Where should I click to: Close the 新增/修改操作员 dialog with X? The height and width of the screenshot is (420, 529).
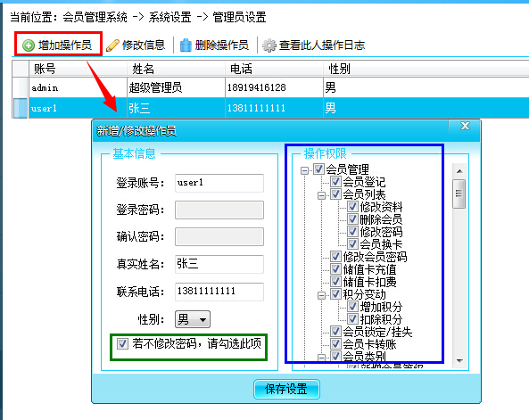[466, 126]
